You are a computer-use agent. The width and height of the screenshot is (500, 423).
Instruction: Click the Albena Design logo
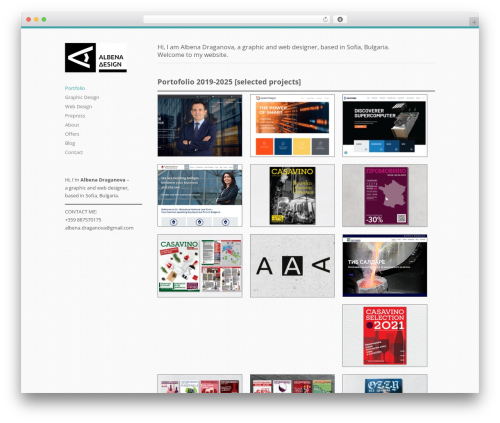coord(96,57)
